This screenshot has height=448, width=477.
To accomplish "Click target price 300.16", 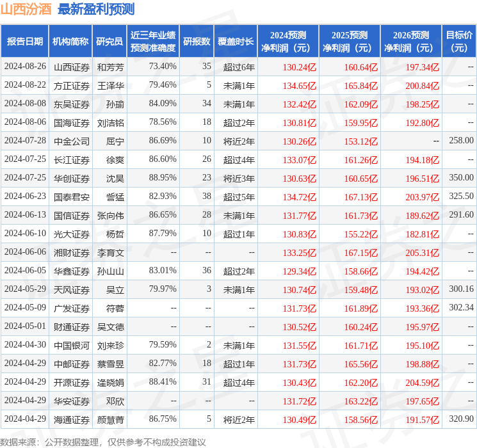I will pyautogui.click(x=462, y=289).
